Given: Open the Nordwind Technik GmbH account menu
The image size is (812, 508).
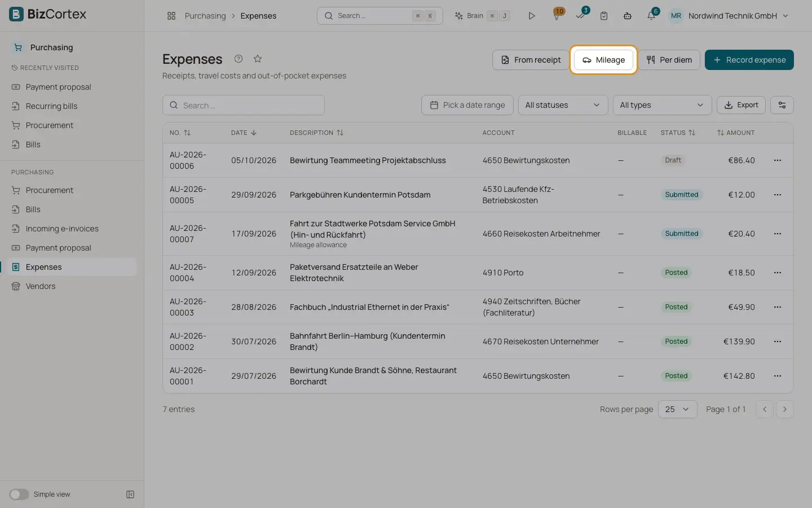Looking at the screenshot, I should [729, 16].
